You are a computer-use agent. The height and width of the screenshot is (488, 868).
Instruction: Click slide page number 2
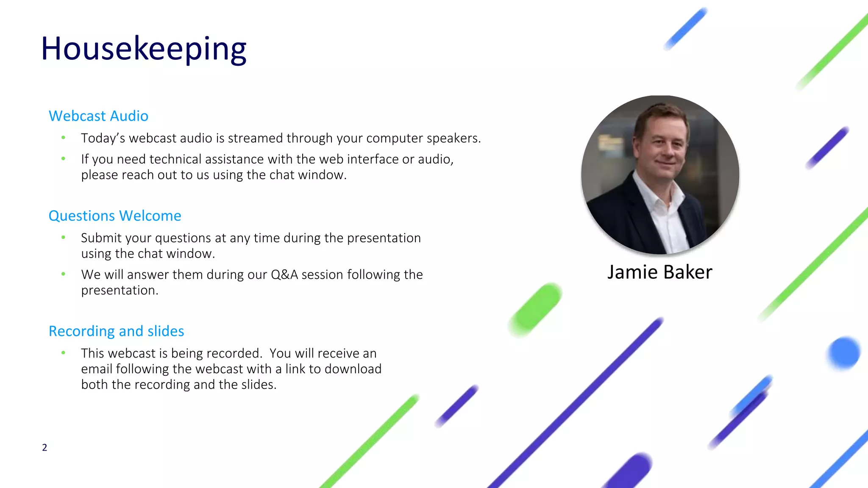tap(45, 448)
